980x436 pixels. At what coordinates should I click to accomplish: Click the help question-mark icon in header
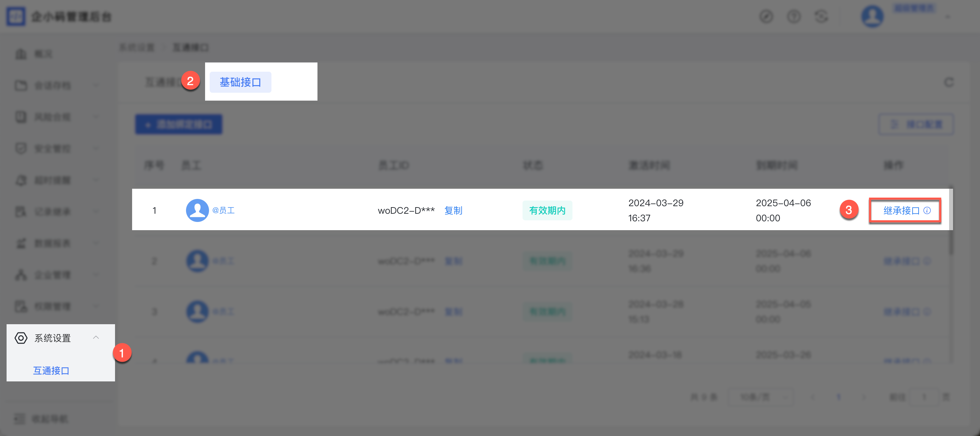794,16
